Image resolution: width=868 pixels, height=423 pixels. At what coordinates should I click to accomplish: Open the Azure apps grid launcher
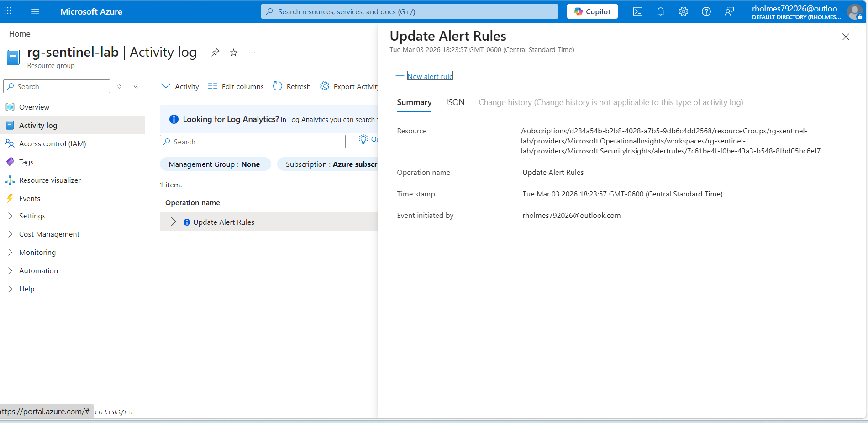point(8,11)
